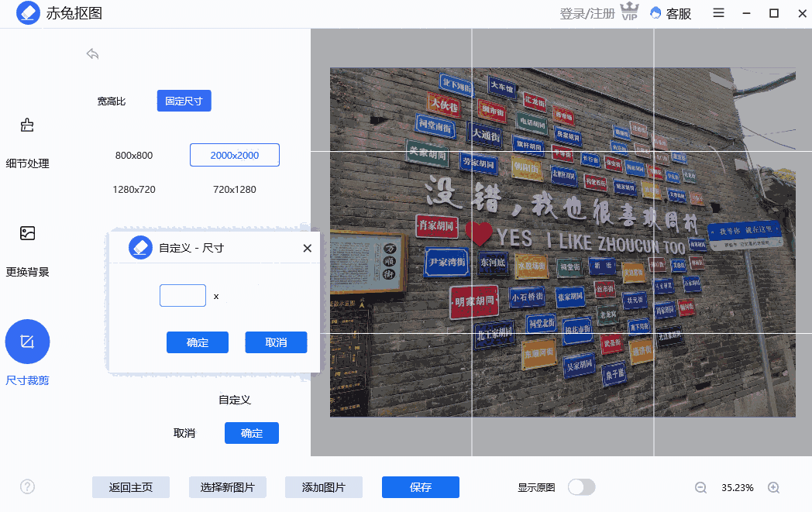Image resolution: width=812 pixels, height=512 pixels.
Task: Click the undo arrow icon
Action: (92, 53)
